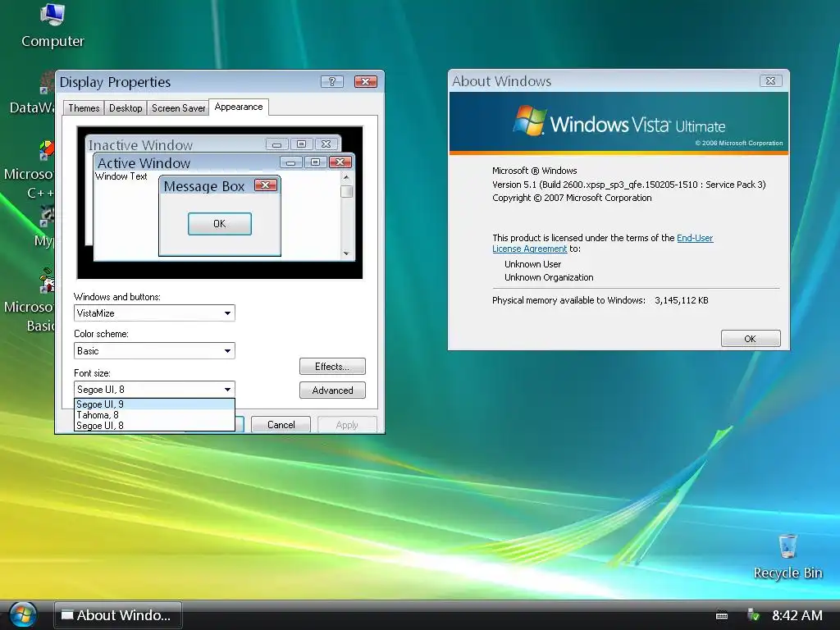840x630 pixels.
Task: Choose Segoe UI, 8 in dropdown list
Action: (x=154, y=426)
